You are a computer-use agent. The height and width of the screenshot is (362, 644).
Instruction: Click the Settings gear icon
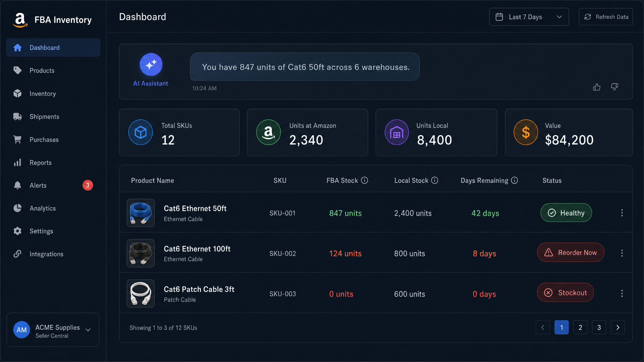(18, 231)
